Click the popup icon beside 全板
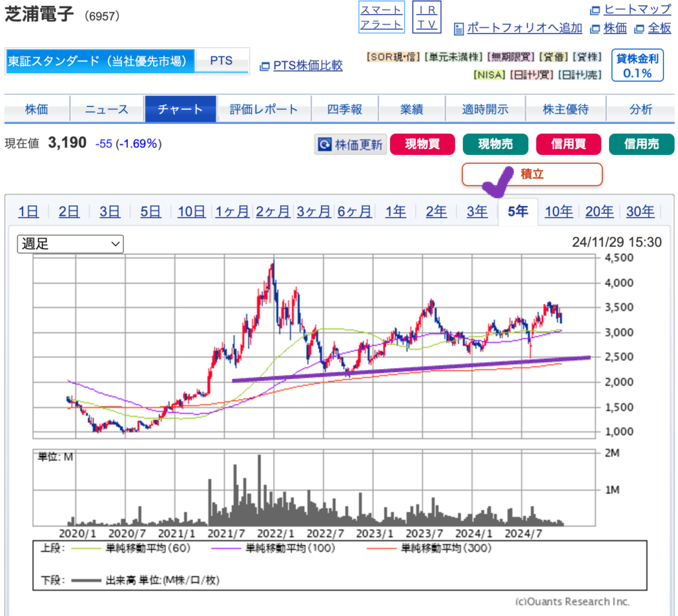 (639, 29)
